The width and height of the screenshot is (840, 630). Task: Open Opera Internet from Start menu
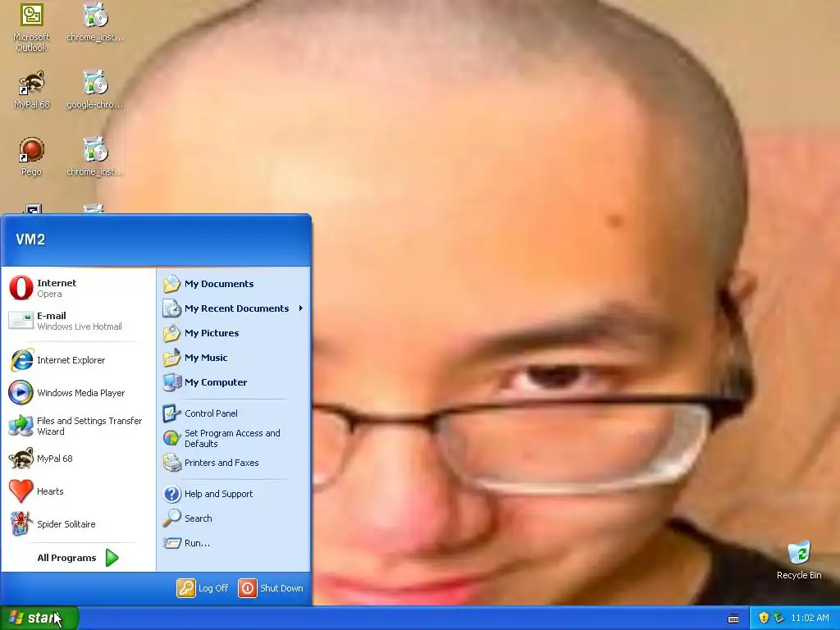(x=78, y=288)
